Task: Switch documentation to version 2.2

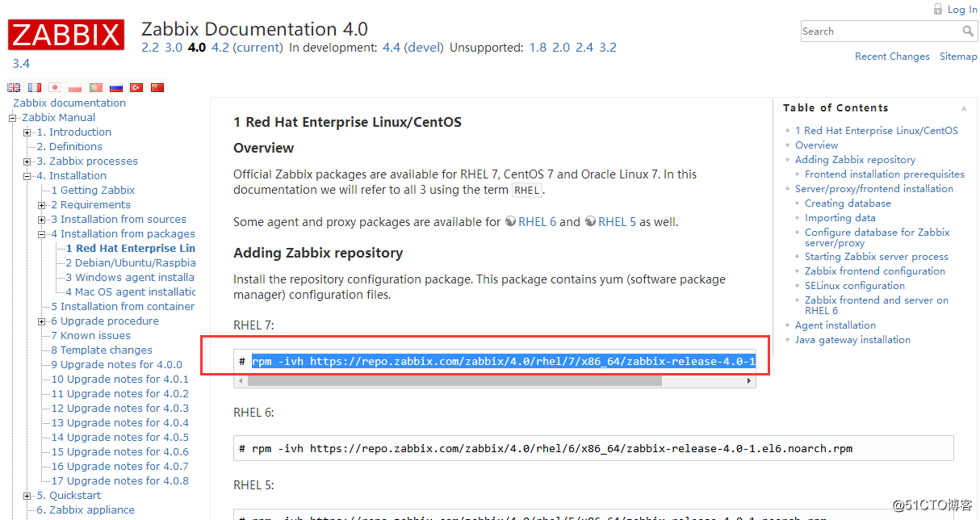Action: (x=150, y=48)
